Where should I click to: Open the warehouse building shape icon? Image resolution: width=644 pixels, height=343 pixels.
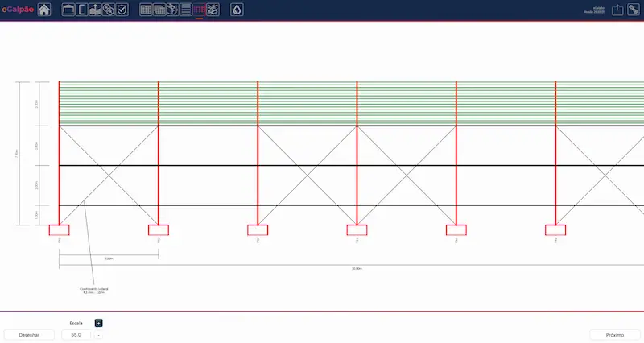(68, 10)
